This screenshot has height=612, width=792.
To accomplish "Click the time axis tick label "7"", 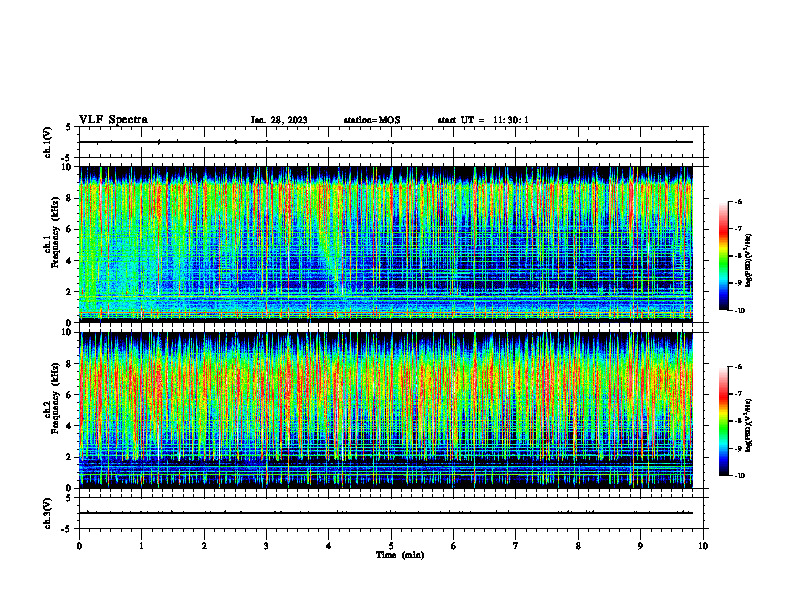I will pyautogui.click(x=516, y=546).
